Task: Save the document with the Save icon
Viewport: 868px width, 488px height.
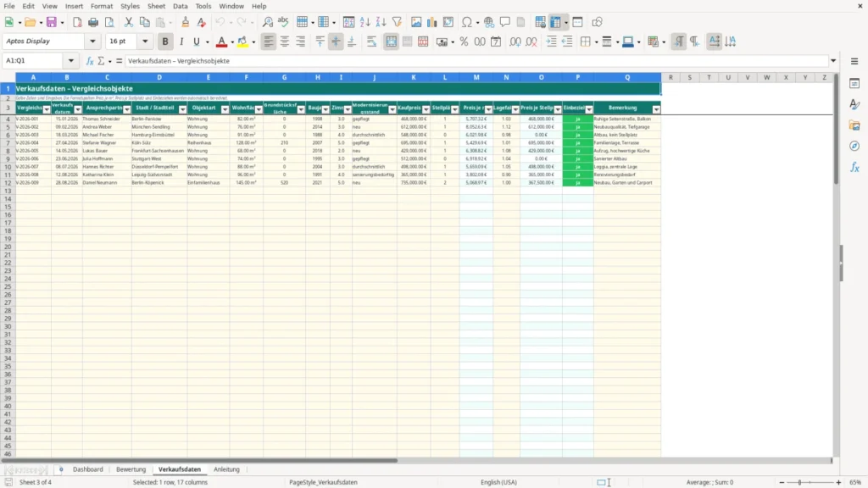Action: 52,22
